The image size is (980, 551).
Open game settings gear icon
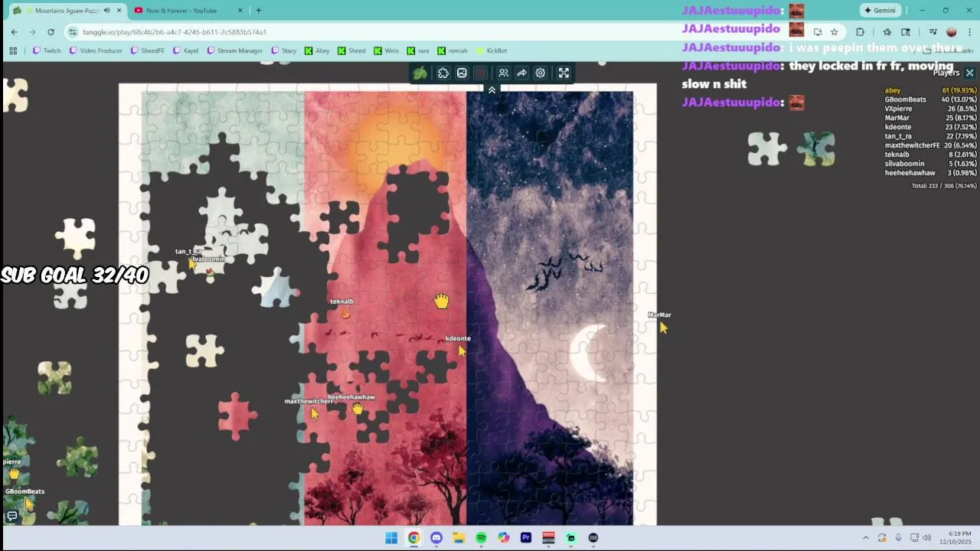coord(541,73)
